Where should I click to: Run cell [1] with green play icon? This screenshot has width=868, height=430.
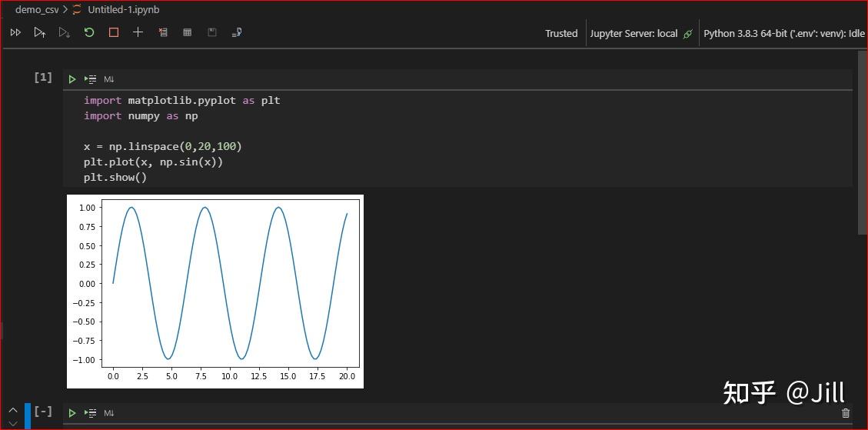72,79
